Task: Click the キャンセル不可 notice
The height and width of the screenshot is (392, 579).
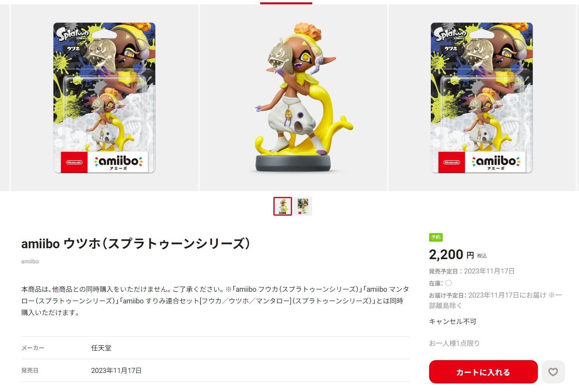Action: 452,321
